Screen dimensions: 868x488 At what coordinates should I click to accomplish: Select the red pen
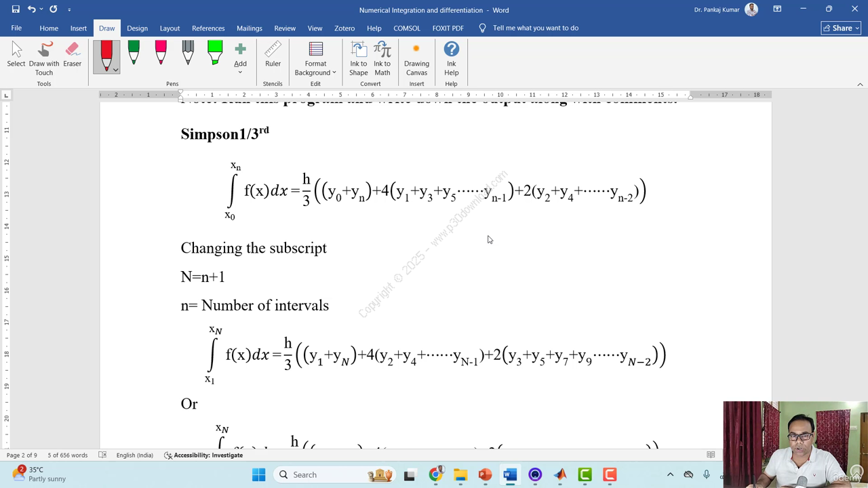[106, 53]
